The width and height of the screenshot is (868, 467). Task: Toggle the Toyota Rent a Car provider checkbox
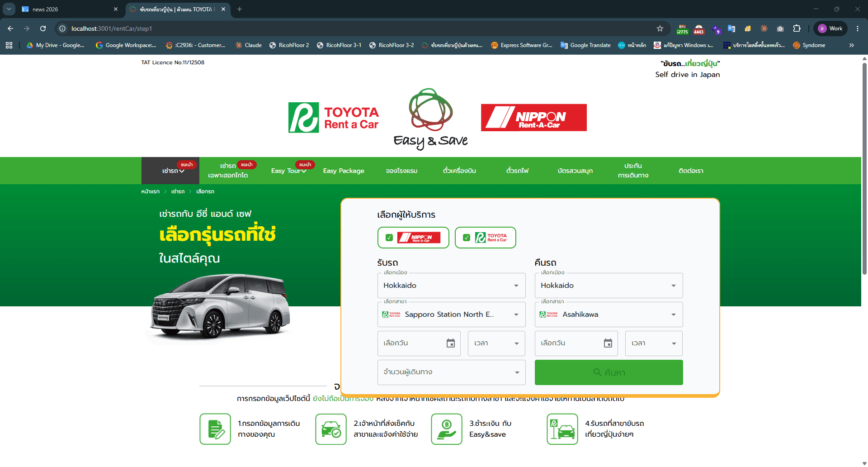(x=467, y=238)
